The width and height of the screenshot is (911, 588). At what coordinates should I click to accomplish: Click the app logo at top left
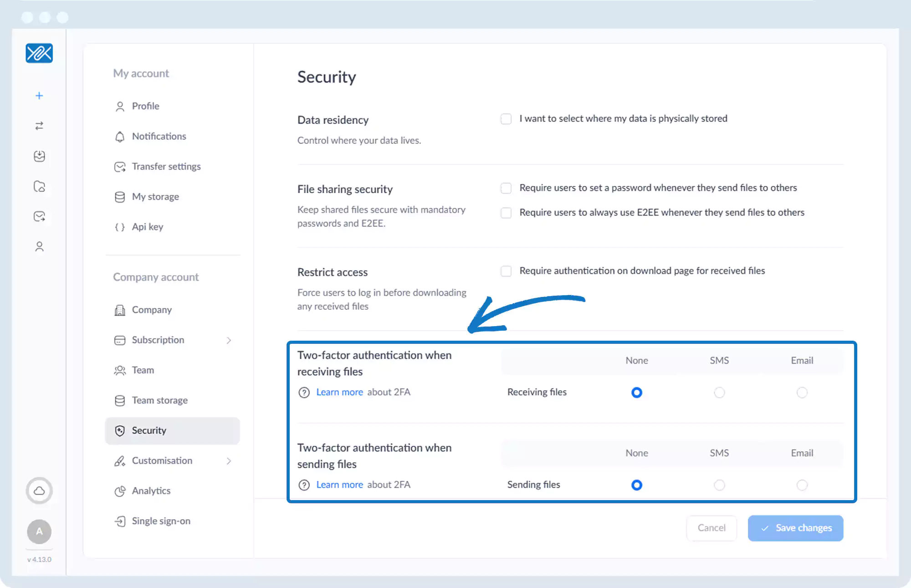(39, 53)
